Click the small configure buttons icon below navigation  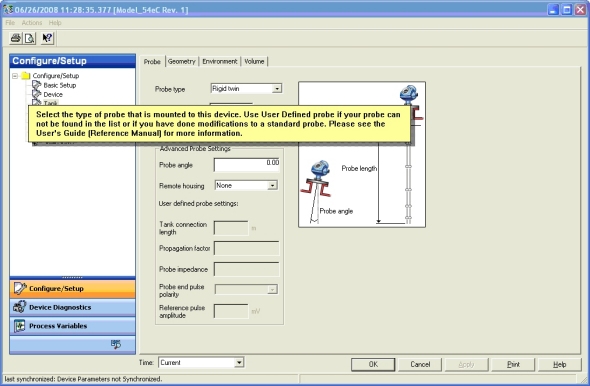[x=116, y=344]
